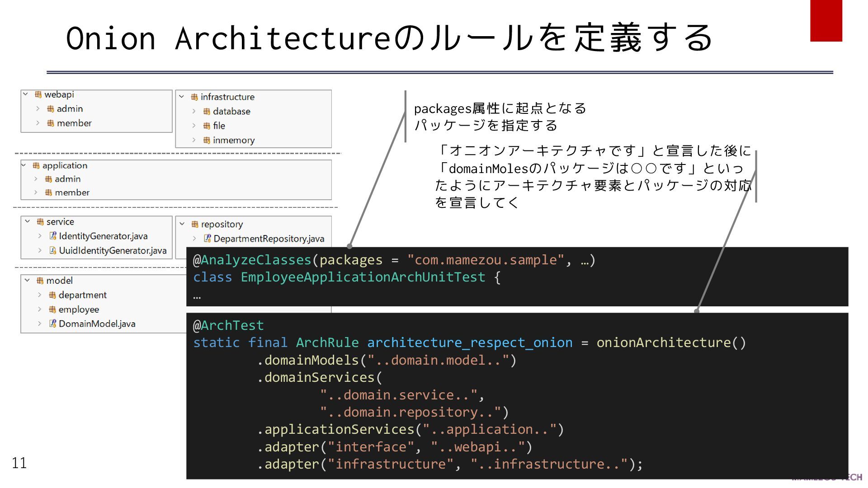Click the application package icon
This screenshot has width=868, height=488.
36,166
